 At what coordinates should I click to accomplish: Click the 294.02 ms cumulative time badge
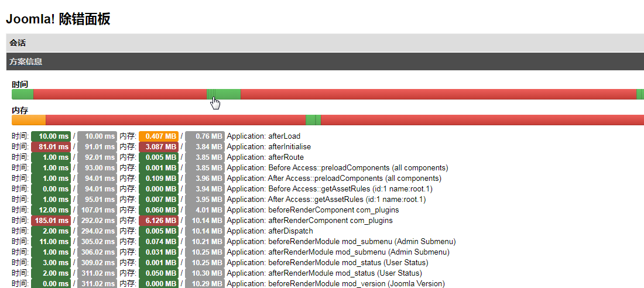97,231
